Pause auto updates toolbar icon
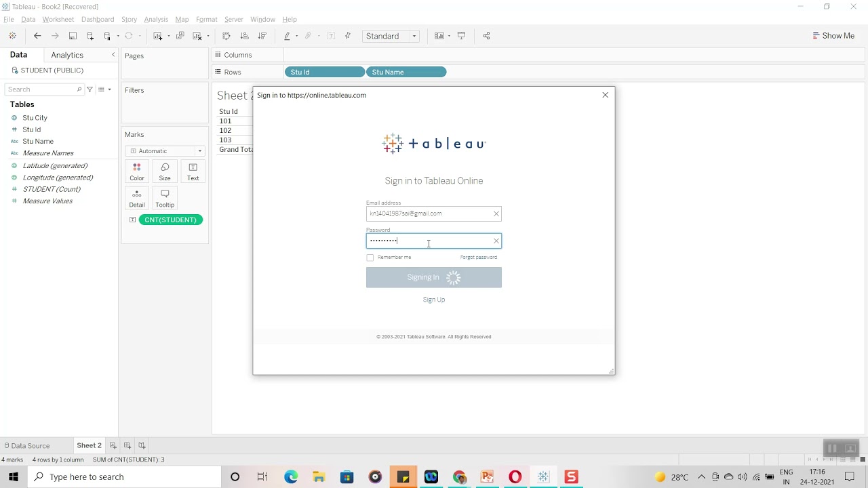Image resolution: width=868 pixels, height=488 pixels. (107, 36)
